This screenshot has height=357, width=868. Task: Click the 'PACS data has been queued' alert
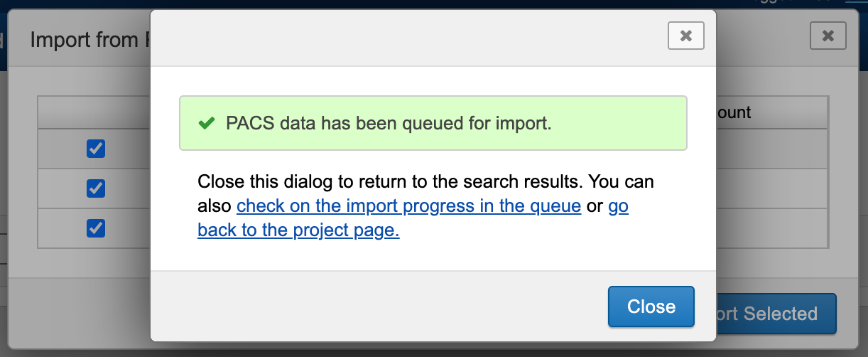point(433,123)
